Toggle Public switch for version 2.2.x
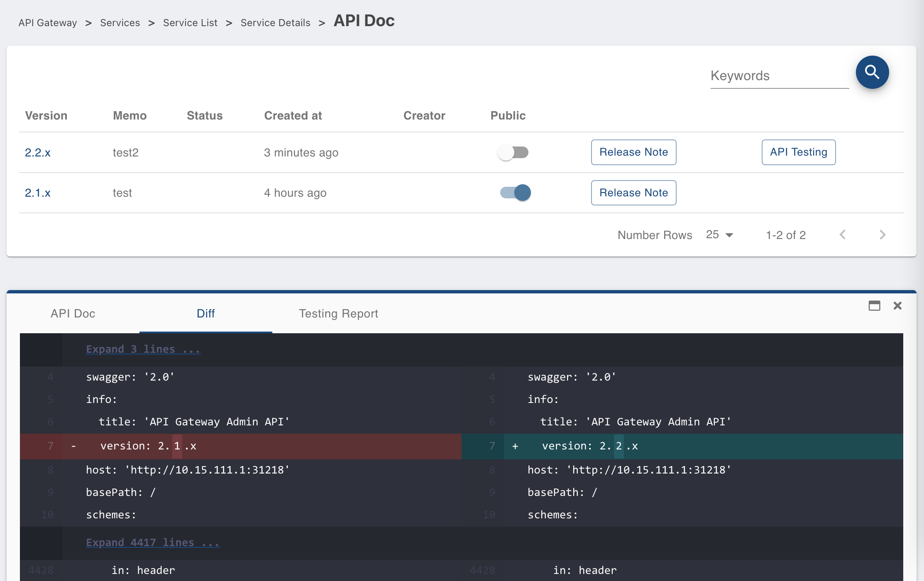This screenshot has width=924, height=581. [513, 152]
